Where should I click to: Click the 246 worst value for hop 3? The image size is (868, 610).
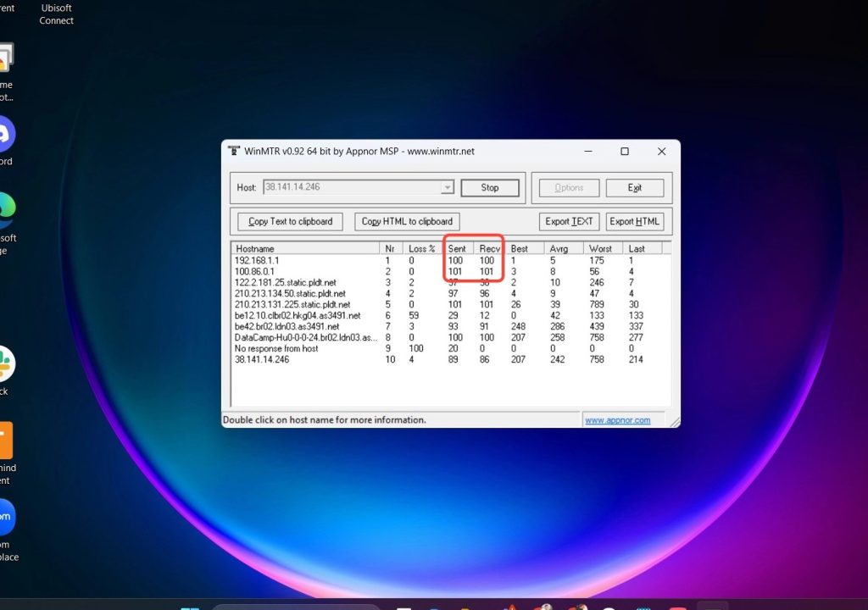pyautogui.click(x=597, y=282)
